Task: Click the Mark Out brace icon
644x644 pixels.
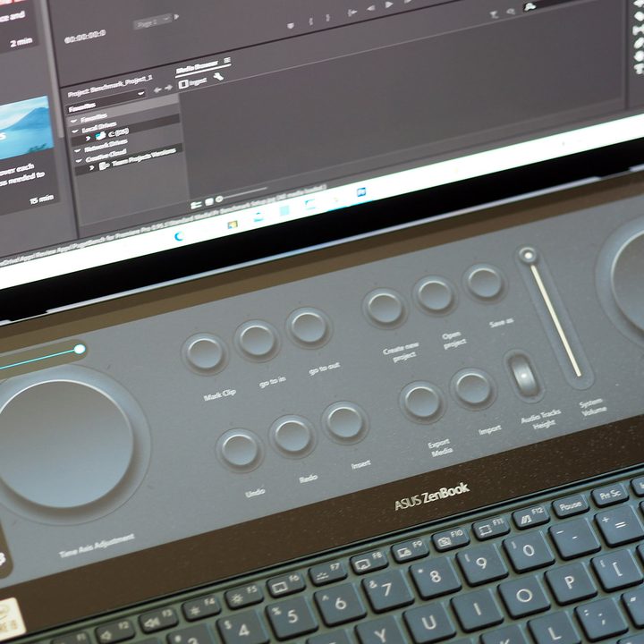Action: pyautogui.click(x=327, y=18)
